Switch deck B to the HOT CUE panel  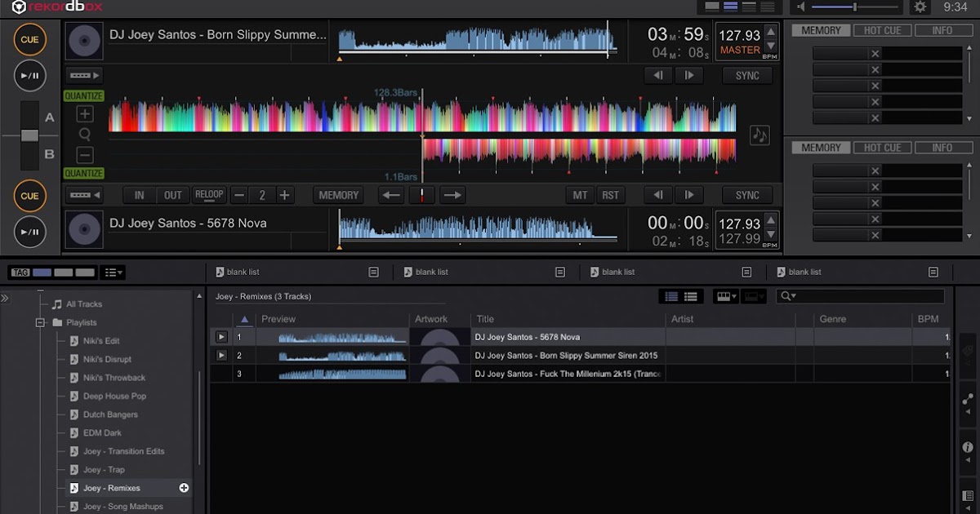[x=882, y=147]
